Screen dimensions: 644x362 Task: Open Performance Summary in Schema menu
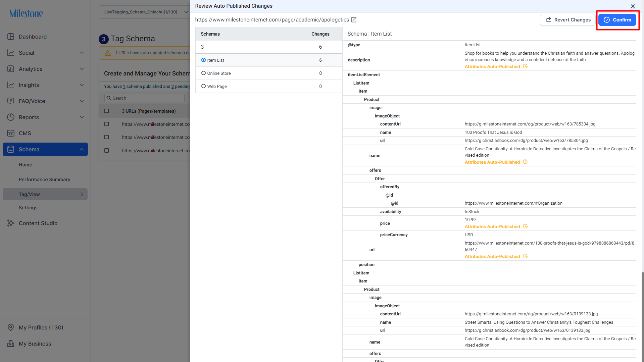point(45,179)
